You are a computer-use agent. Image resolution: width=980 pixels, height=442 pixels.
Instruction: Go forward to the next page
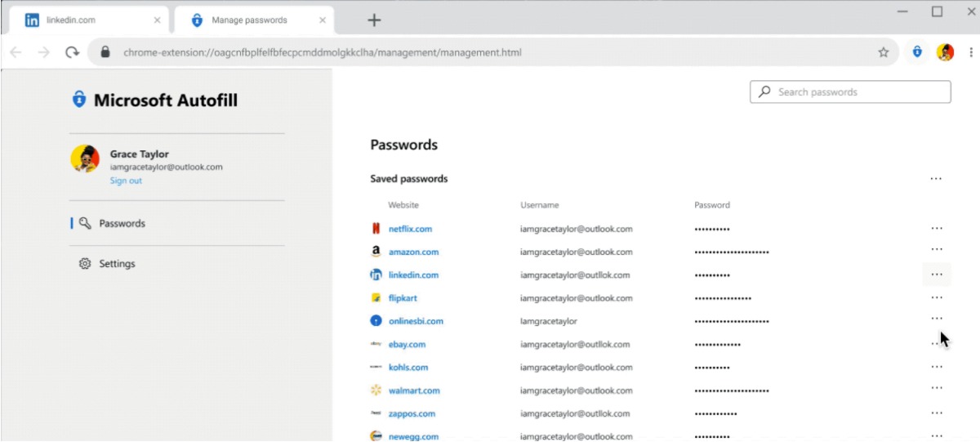44,52
